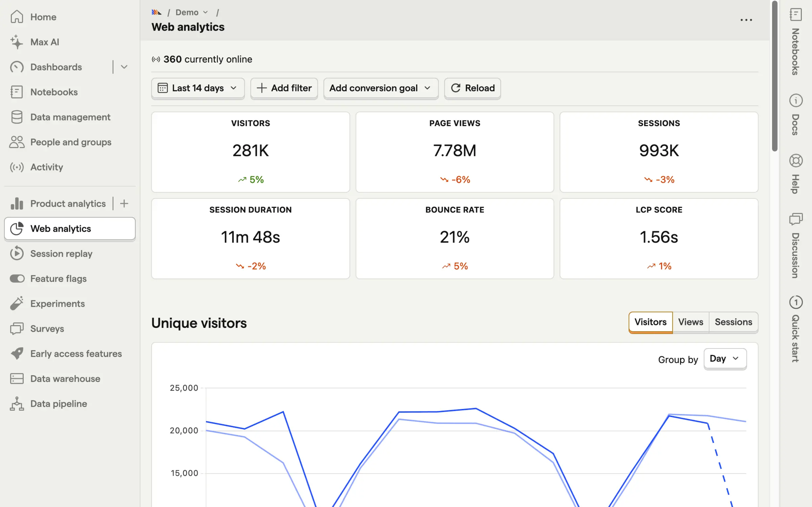
Task: Click the Session replay icon
Action: pos(16,253)
